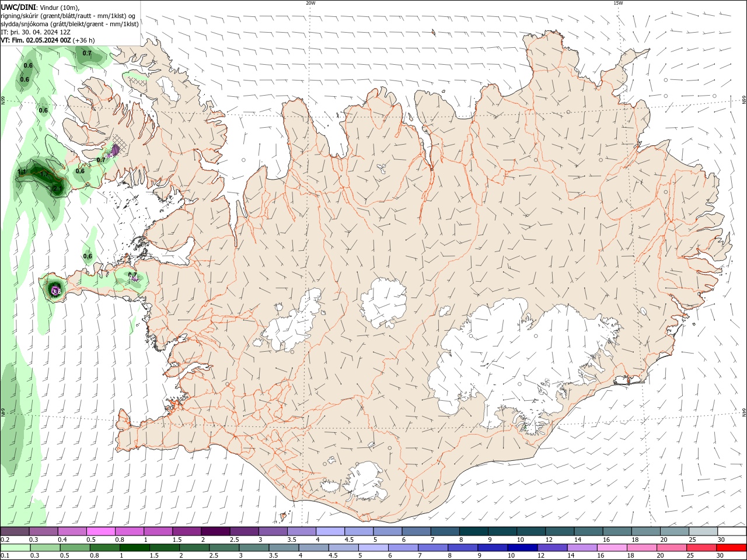Click the 14 number under the top legend row
Viewport: 747px width, 560px height.
(577, 540)
